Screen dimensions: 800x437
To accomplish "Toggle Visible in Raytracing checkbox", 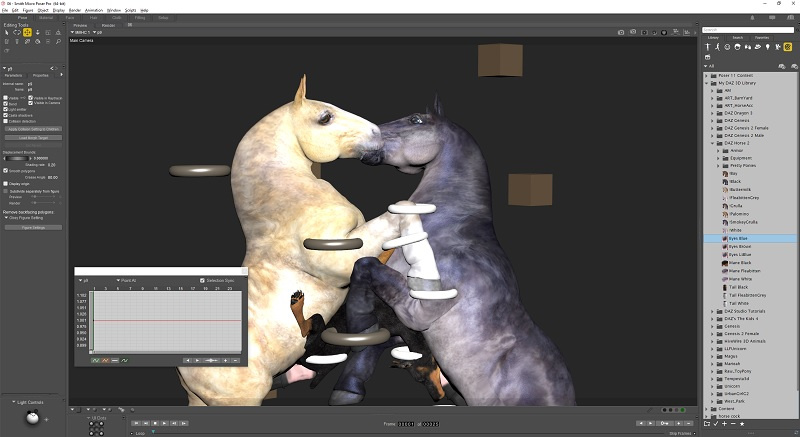I will 31,98.
